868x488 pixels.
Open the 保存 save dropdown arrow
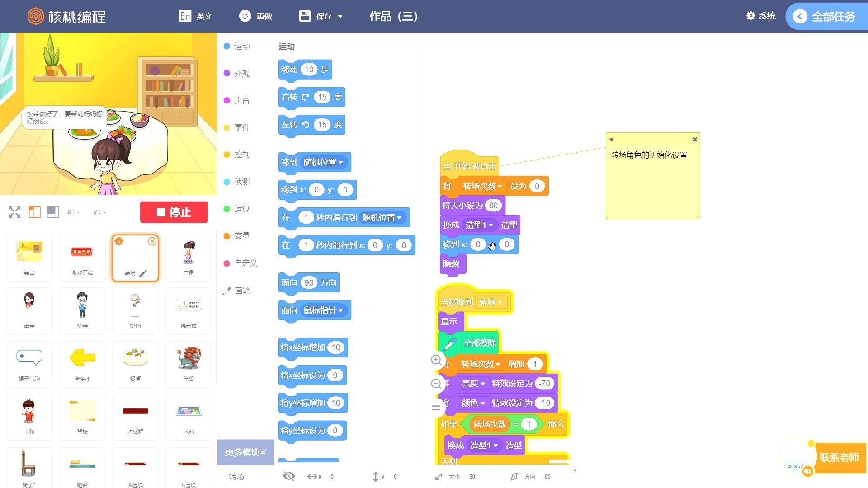pos(342,16)
